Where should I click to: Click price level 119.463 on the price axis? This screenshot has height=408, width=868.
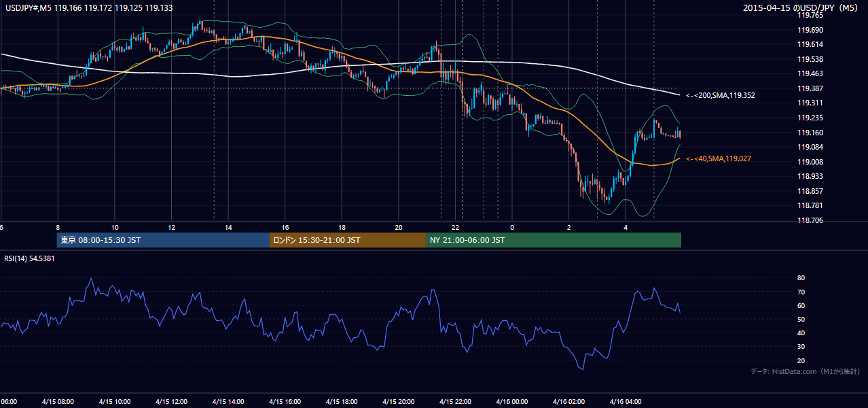[810, 73]
